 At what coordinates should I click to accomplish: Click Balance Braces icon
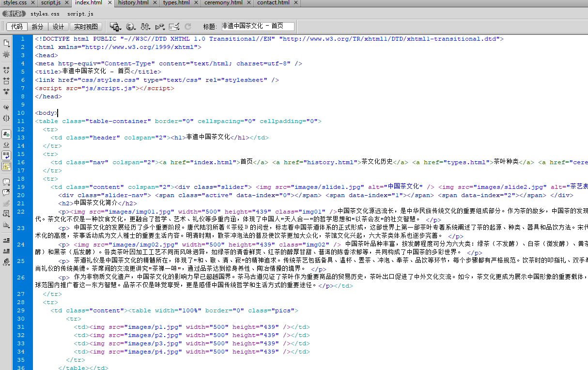point(6,118)
